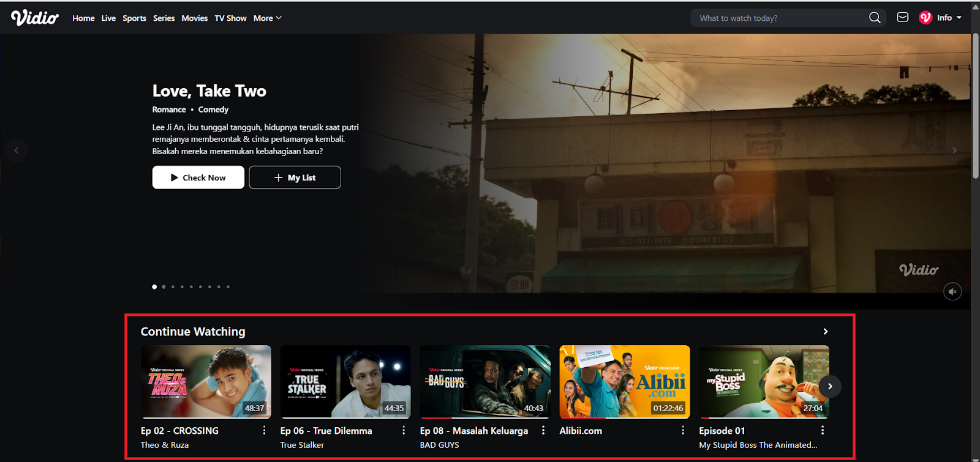Click the page vertical scrollbar
Viewport: 980px width, 462px height.
(x=975, y=105)
